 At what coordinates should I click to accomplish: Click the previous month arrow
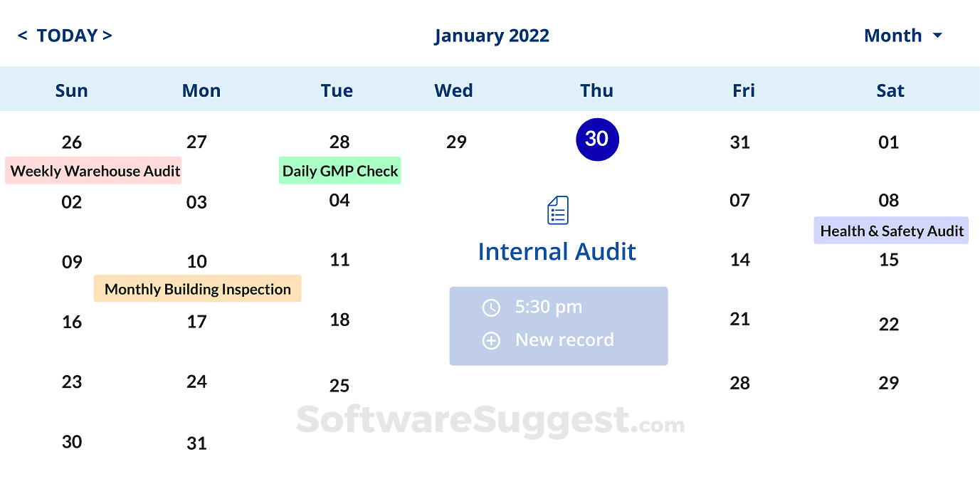[21, 36]
